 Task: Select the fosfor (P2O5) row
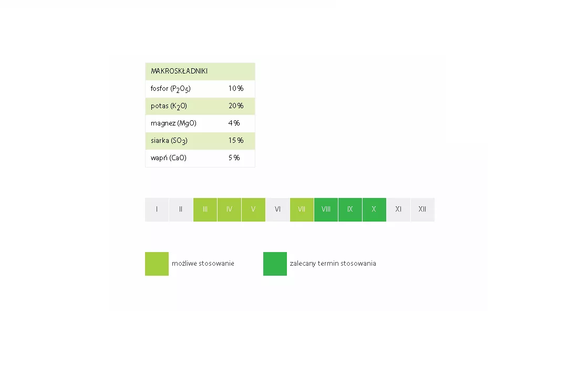pos(200,89)
